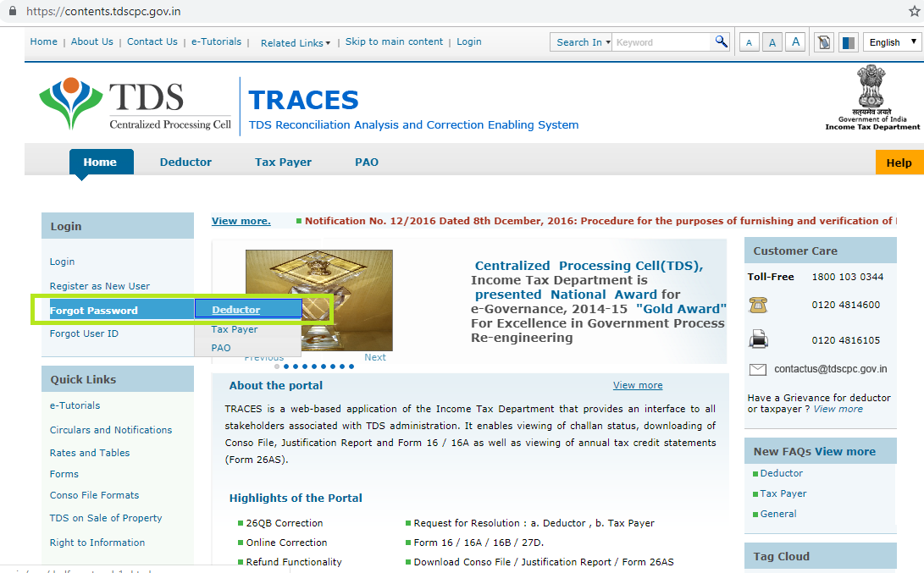924x573 pixels.
Task: Open Circulars and Notifications
Action: click(x=111, y=430)
